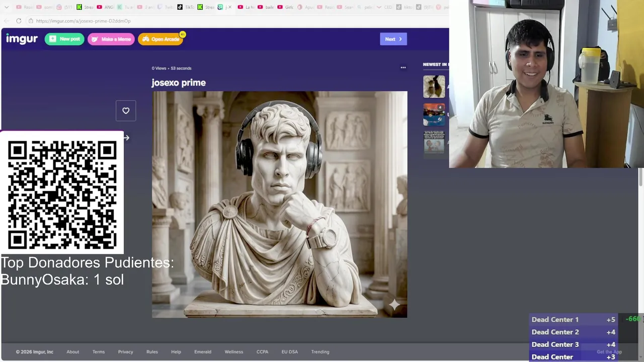
Task: Click the imgur logo
Action: coord(22,39)
